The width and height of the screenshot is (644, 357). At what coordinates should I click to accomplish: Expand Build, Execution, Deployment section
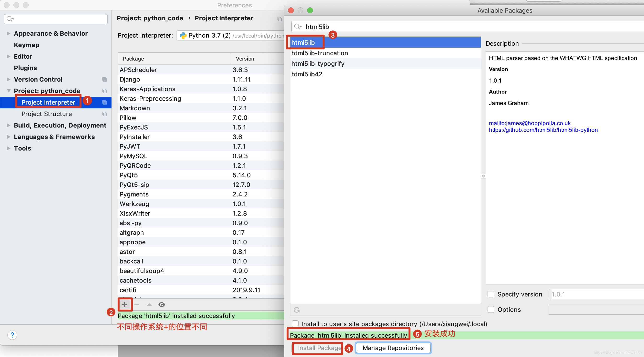pos(9,125)
